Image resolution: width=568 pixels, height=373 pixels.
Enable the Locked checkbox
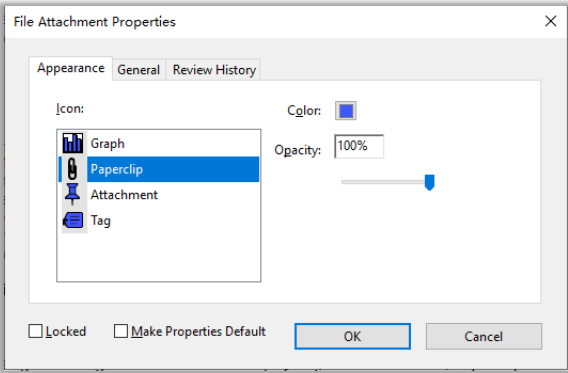[x=36, y=331]
